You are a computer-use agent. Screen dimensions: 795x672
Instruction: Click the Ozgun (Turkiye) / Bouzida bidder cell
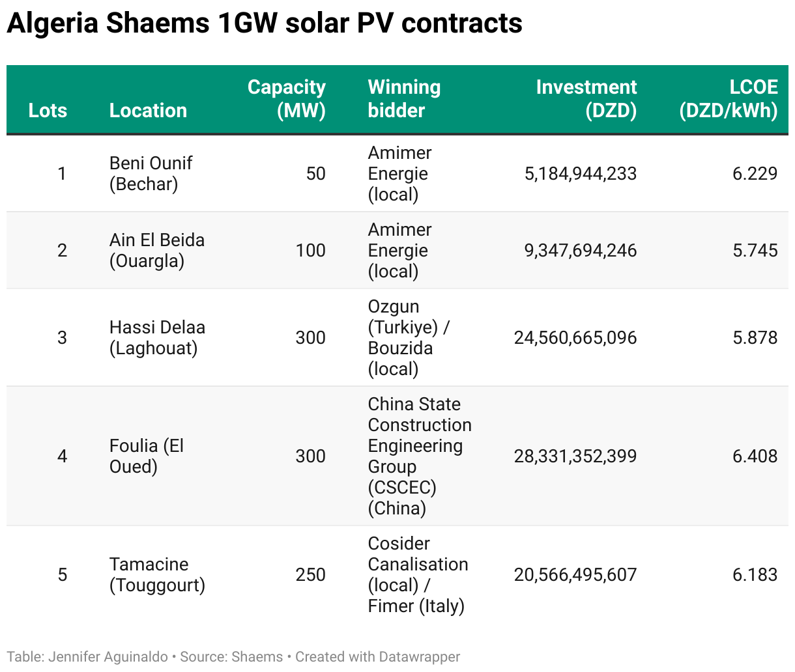409,337
